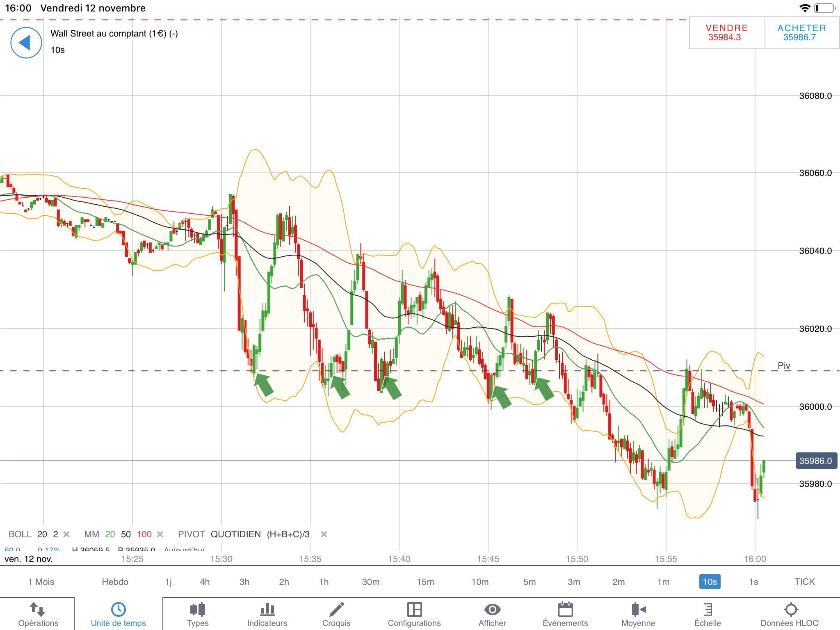Viewport: 840px width, 630px height.
Task: Select the Croquis pencil tool
Action: 336,609
